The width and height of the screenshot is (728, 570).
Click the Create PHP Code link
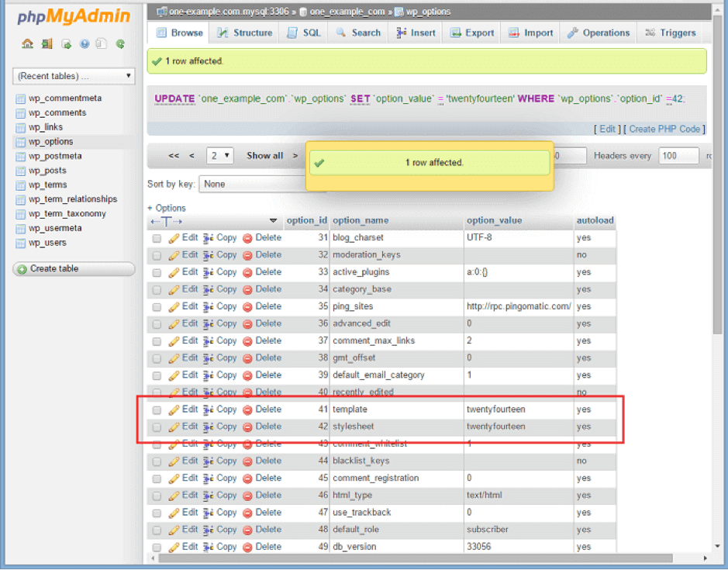click(664, 130)
